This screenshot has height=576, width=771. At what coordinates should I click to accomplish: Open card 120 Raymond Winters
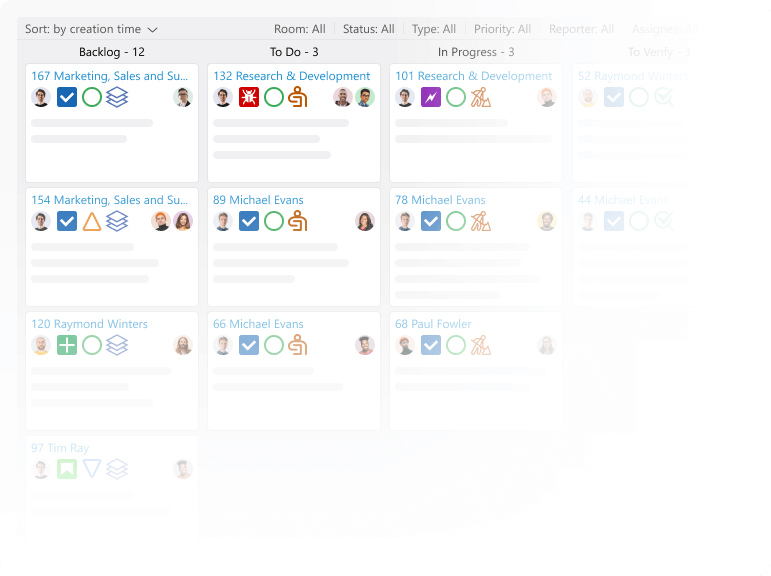(x=89, y=324)
